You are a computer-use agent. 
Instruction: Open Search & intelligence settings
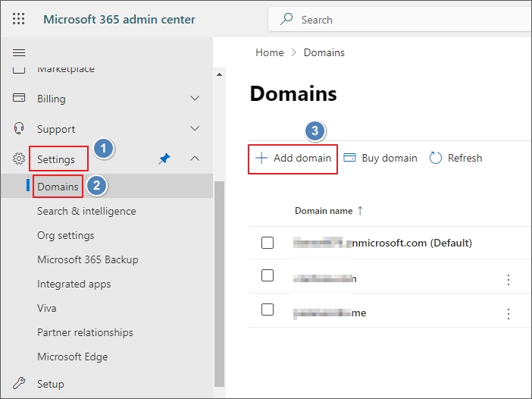click(86, 211)
